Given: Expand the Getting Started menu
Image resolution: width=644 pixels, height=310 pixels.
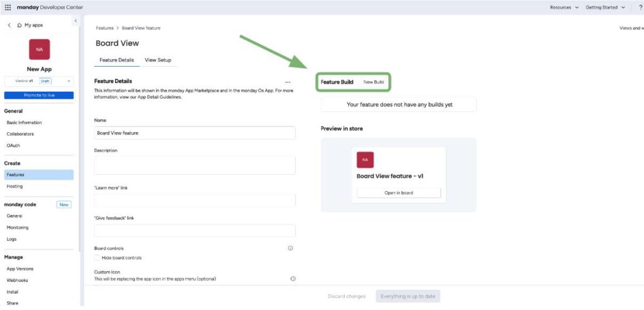Looking at the screenshot, I should click(x=606, y=8).
